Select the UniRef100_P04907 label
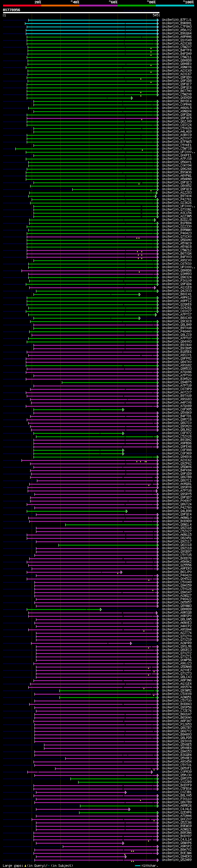This screenshot has width=197, height=868. click(176, 501)
